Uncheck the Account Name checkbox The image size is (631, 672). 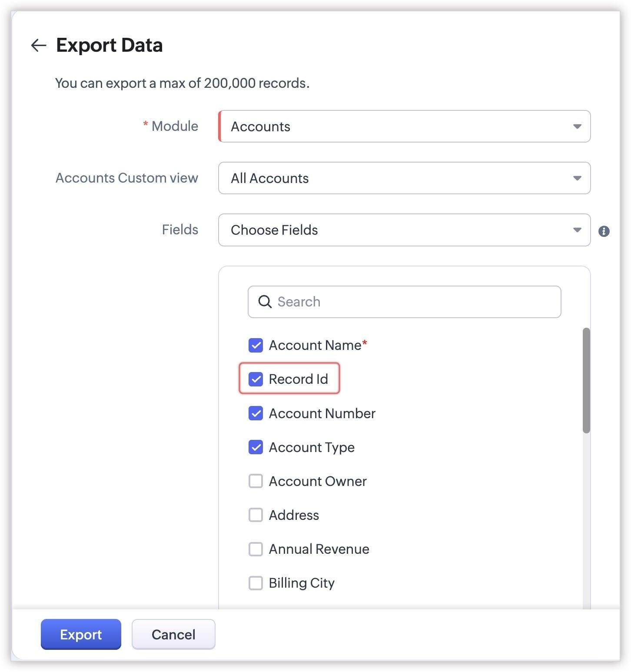(x=256, y=346)
